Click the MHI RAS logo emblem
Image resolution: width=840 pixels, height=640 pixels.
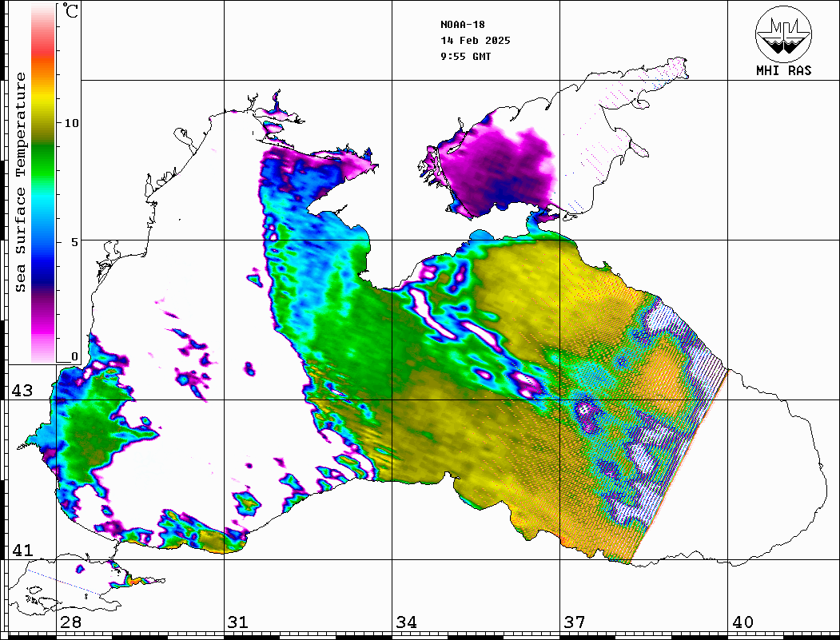[783, 34]
